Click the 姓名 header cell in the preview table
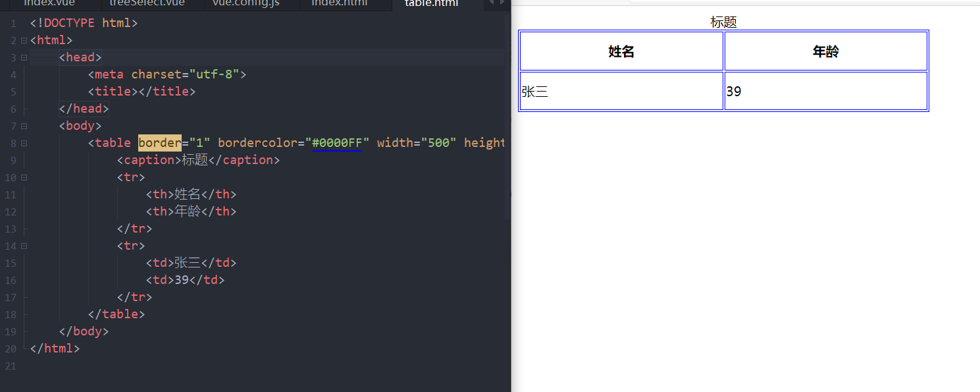 (x=621, y=51)
